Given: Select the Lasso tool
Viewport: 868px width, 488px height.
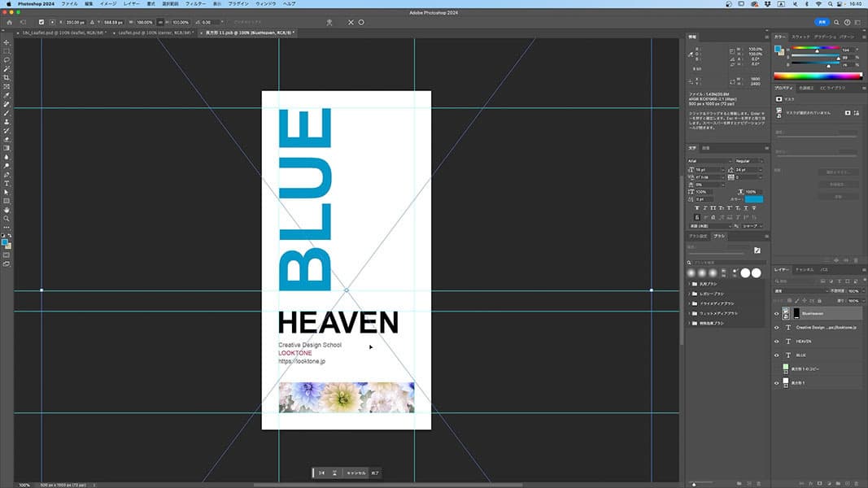Looking at the screenshot, I should pyautogui.click(x=7, y=59).
